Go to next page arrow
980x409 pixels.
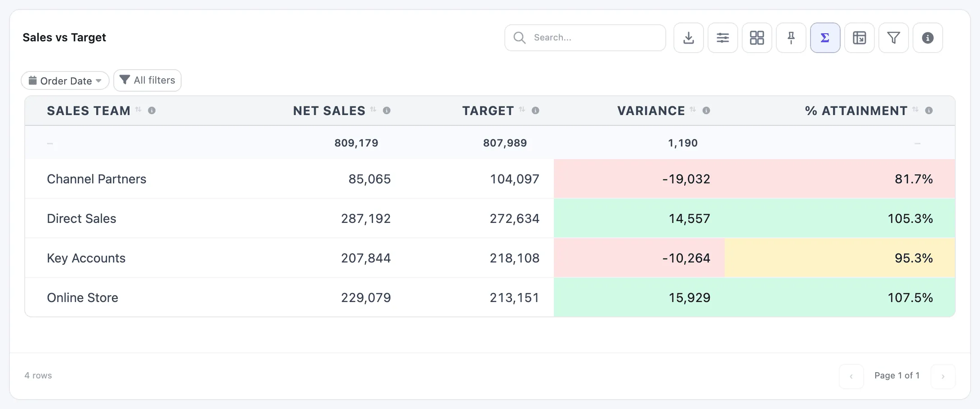pos(943,376)
